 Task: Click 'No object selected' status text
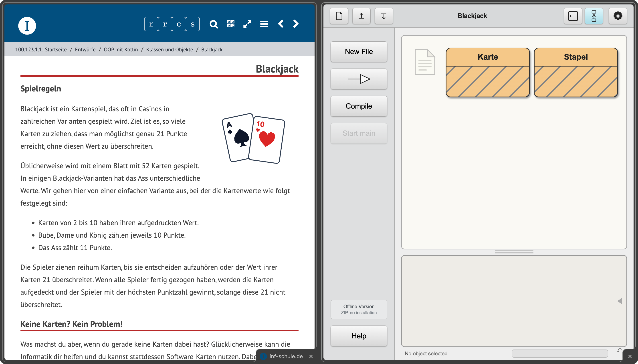click(x=426, y=354)
